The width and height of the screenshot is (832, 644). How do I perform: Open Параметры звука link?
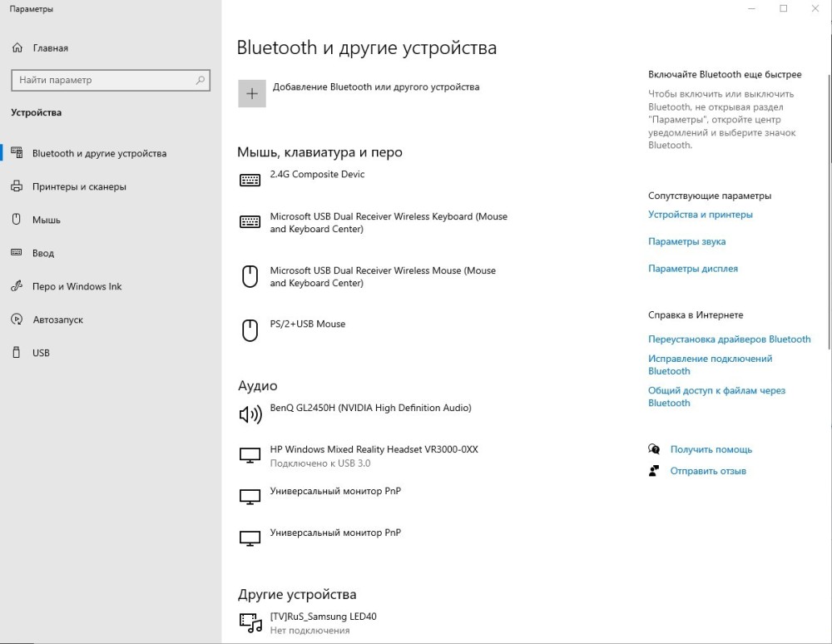(x=686, y=241)
